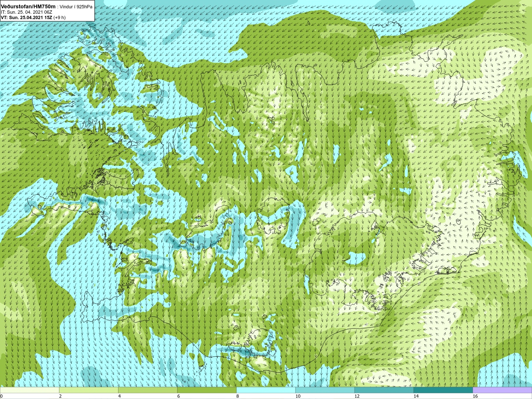Screen dimensions: 532x399
Task: Click the light cyan 8–10 legend swatch
Action: click(x=266, y=390)
